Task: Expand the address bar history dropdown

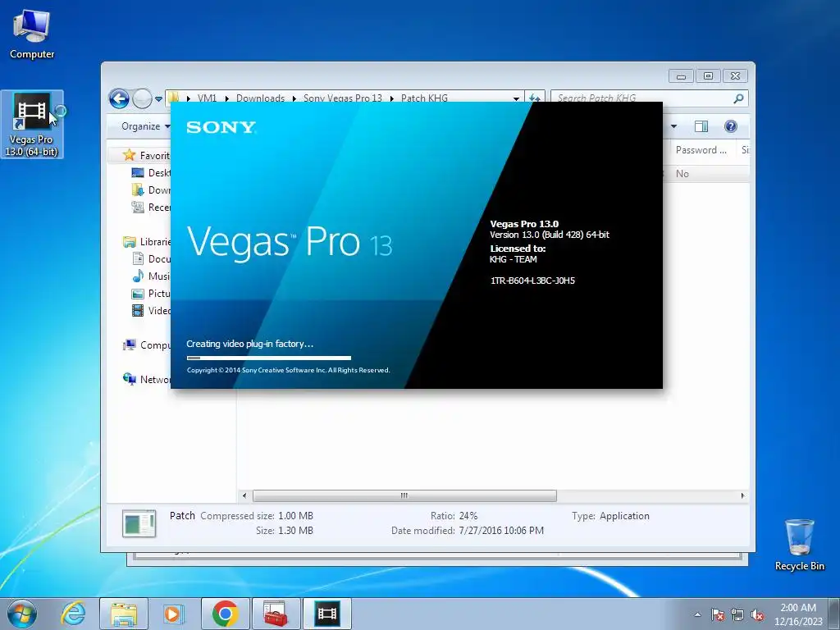Action: click(516, 98)
